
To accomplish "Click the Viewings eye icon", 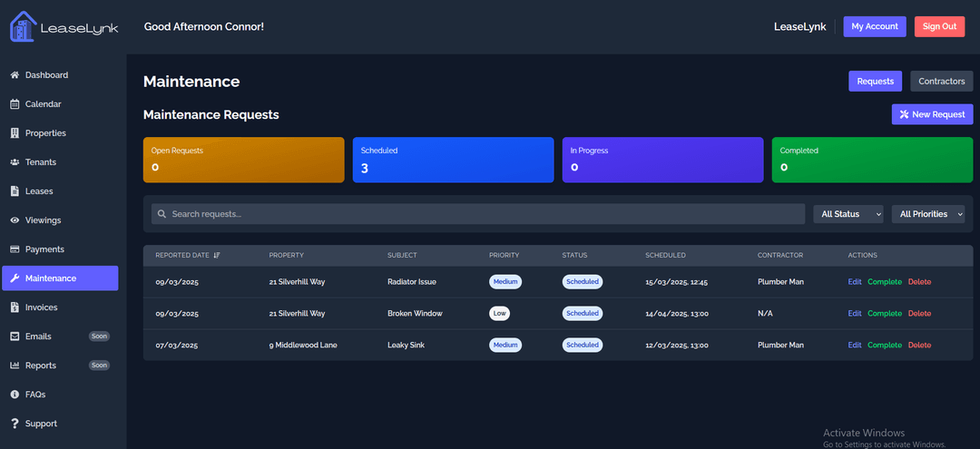I will [x=15, y=220].
